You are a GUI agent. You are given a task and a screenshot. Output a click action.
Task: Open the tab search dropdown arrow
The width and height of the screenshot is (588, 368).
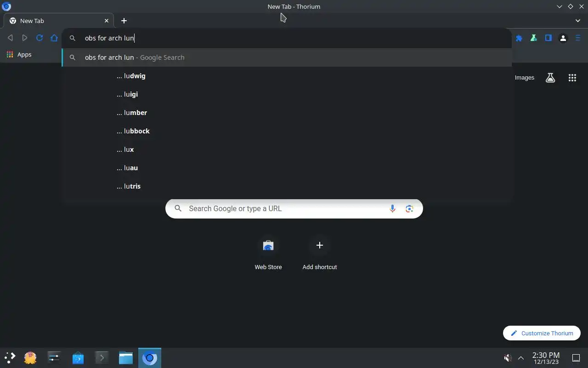pos(578,21)
